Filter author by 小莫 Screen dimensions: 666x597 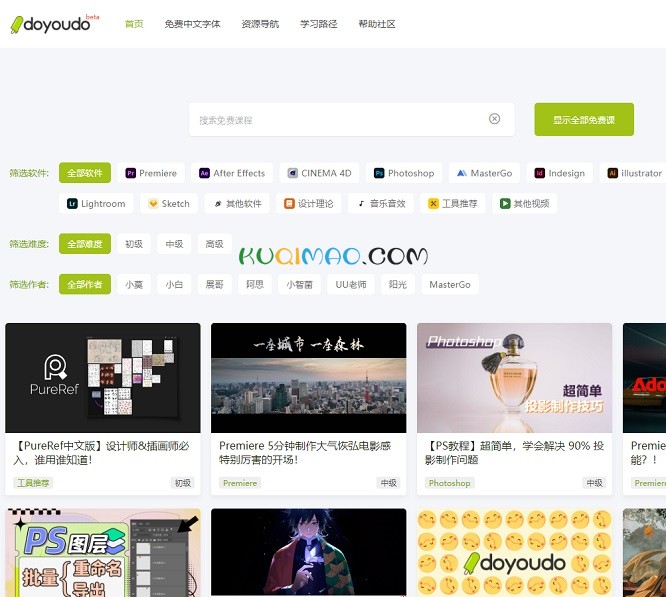134,284
